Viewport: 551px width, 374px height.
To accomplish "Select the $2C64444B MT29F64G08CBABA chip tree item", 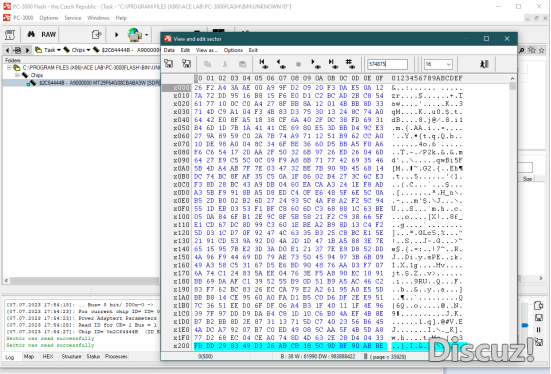I will tap(99, 83).
